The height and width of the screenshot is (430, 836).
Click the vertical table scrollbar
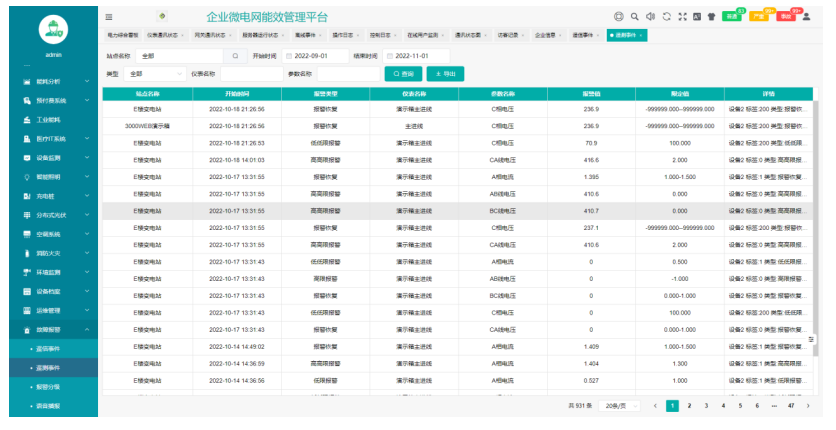click(x=815, y=229)
